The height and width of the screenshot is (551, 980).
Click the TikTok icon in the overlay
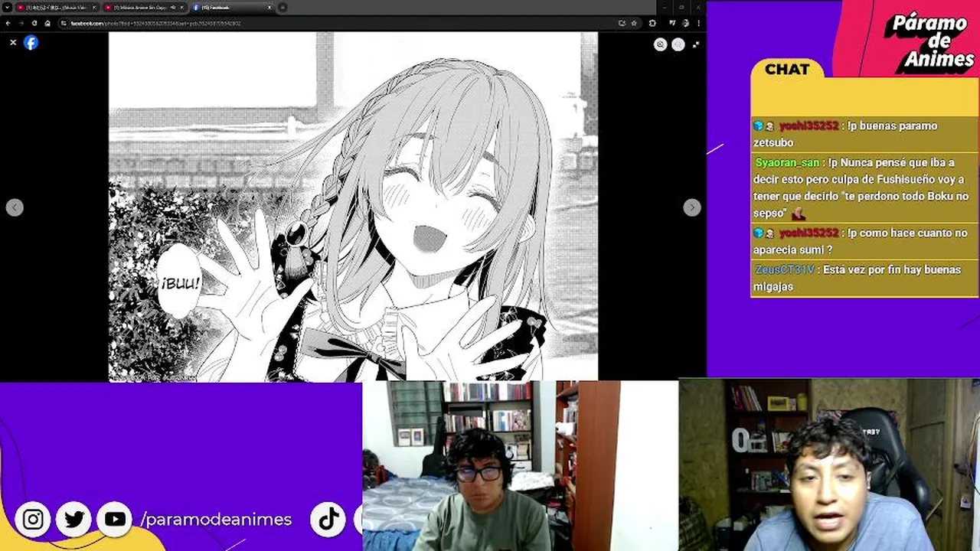point(328,520)
